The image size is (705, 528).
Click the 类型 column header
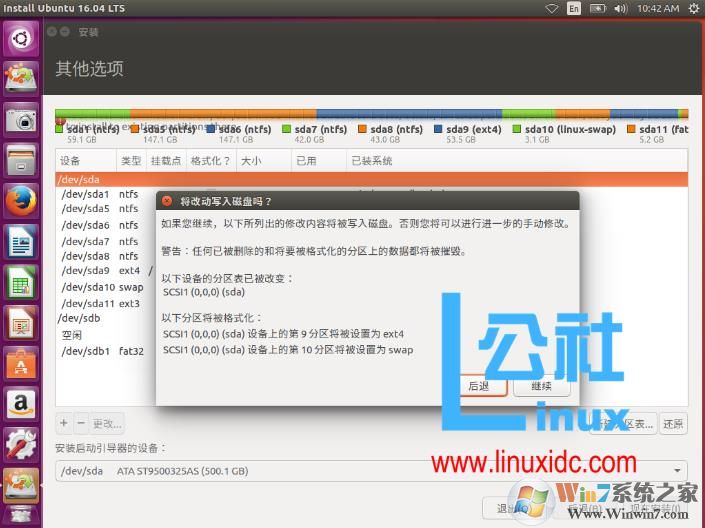[x=131, y=161]
